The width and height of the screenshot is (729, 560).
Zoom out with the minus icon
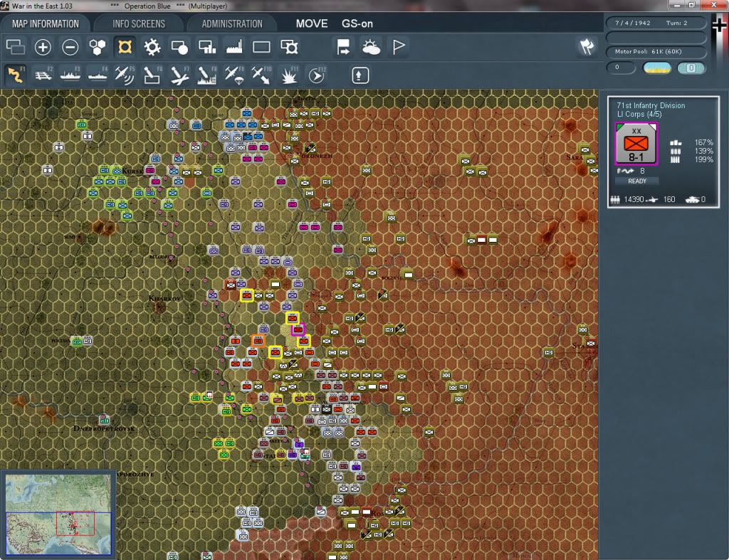point(70,47)
